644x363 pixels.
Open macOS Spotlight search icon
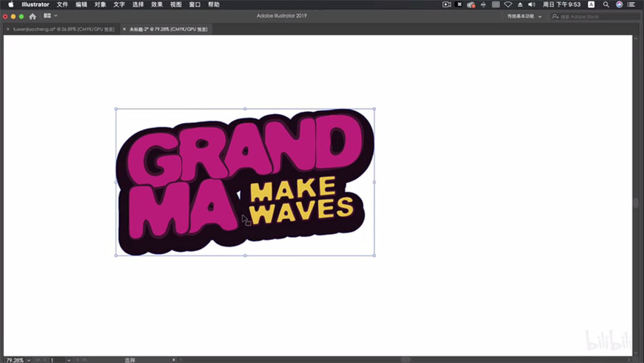pyautogui.click(x=606, y=4)
